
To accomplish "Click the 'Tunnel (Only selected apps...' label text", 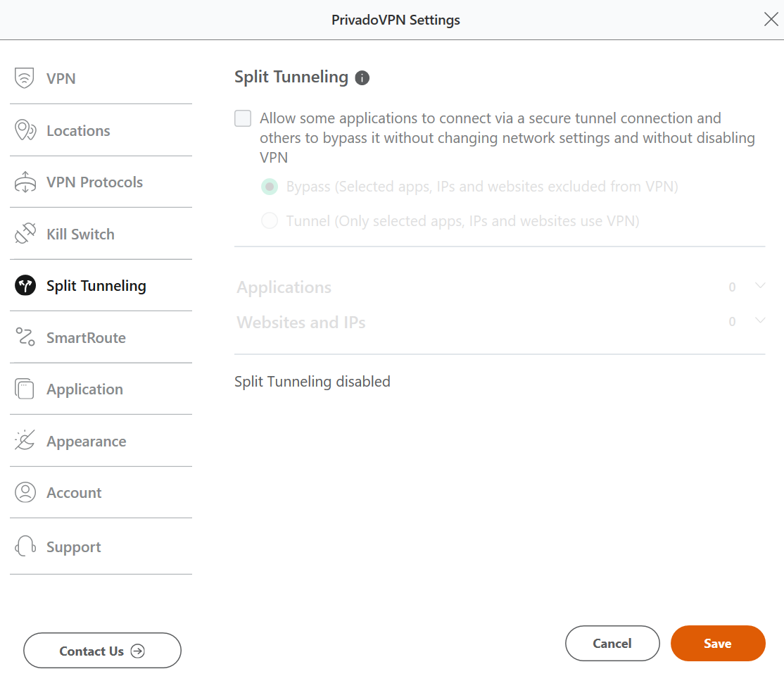I will pos(462,220).
